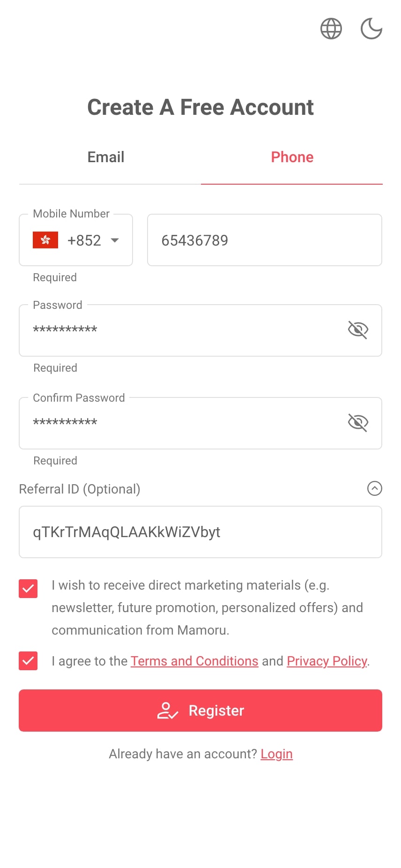Go to the Login link
Viewport: 401px width, 868px height.
[276, 754]
